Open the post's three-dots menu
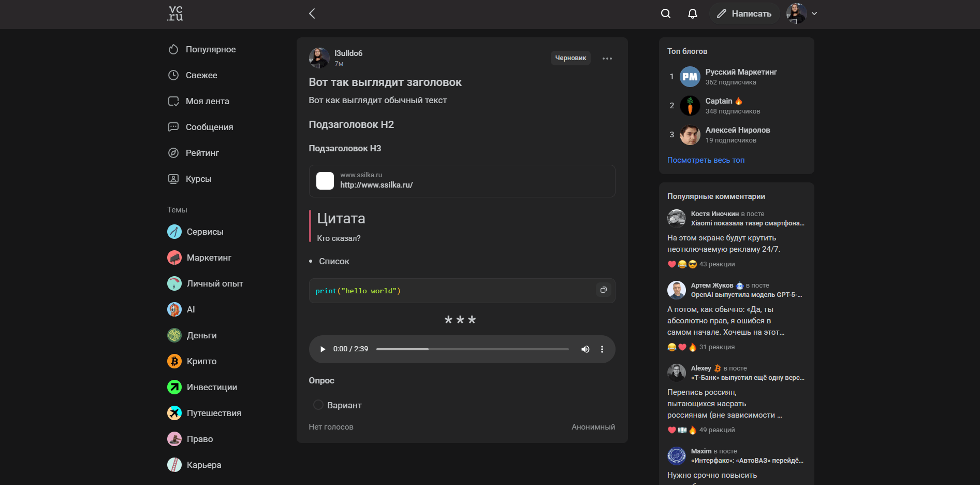The width and height of the screenshot is (980, 485). 607,58
